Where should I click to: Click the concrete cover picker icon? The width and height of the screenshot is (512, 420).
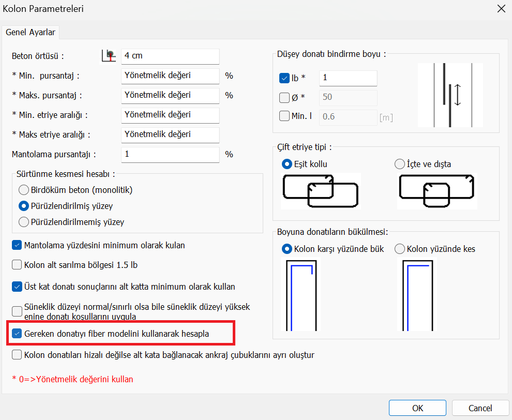109,55
